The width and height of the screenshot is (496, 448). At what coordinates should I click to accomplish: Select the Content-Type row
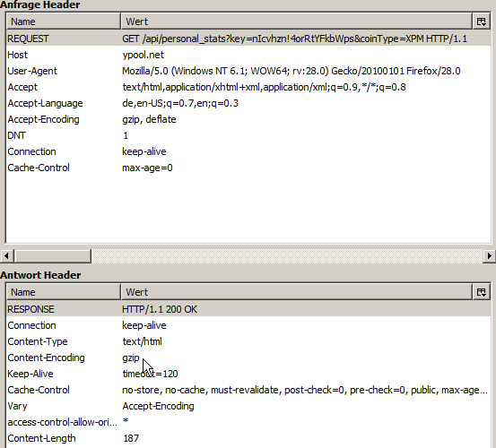[248, 341]
